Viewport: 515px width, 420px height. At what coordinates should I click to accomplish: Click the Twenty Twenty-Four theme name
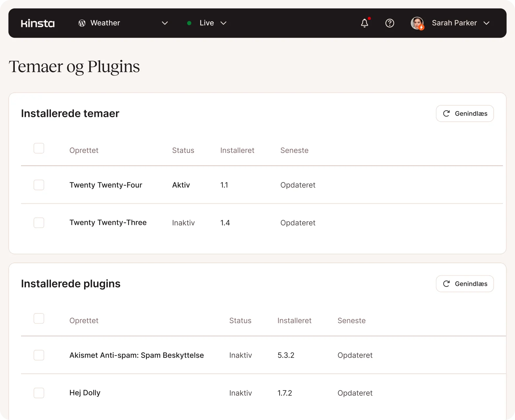click(x=106, y=185)
